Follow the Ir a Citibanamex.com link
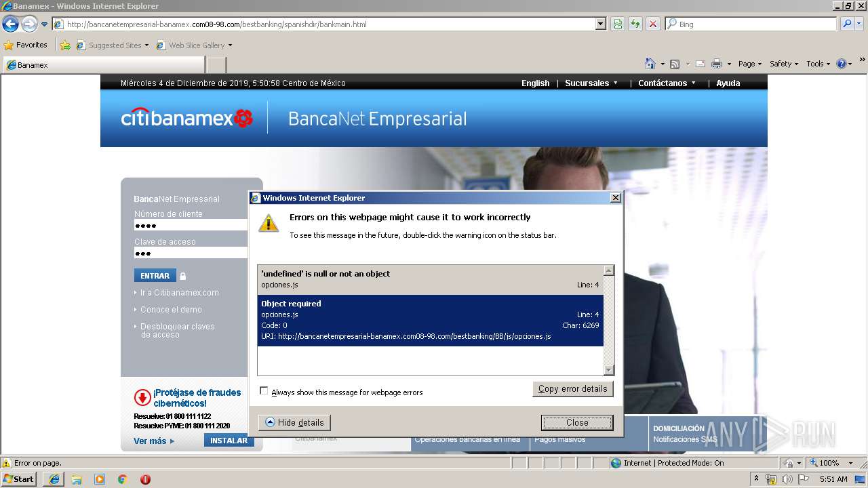Viewport: 868px width, 488px height. (x=179, y=293)
